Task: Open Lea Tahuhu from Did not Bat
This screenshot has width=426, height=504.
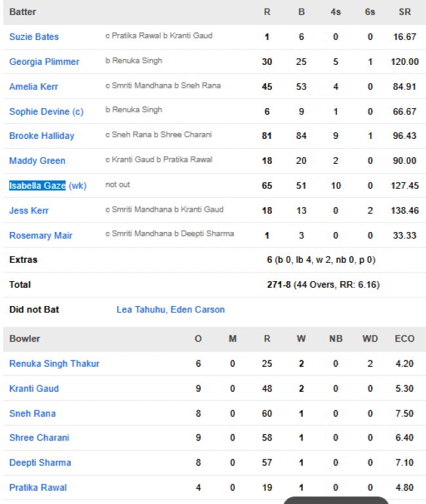Action: (x=140, y=309)
